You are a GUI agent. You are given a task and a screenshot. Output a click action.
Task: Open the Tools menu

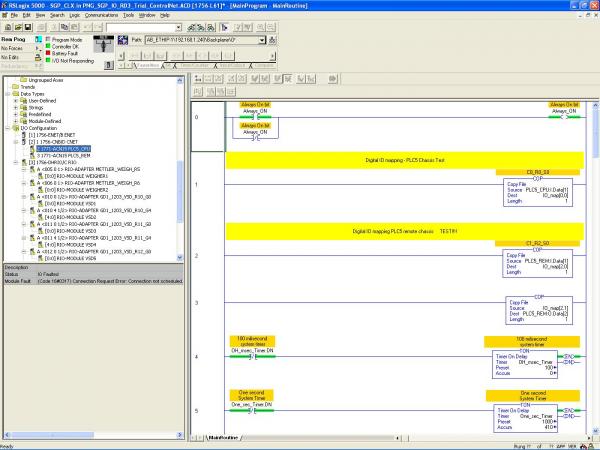(x=128, y=15)
